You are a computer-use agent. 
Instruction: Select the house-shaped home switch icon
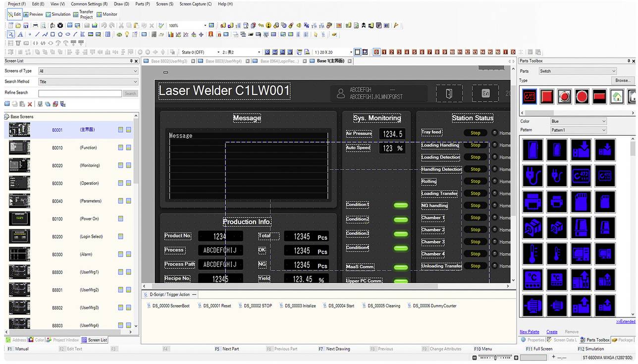pyautogui.click(x=617, y=96)
